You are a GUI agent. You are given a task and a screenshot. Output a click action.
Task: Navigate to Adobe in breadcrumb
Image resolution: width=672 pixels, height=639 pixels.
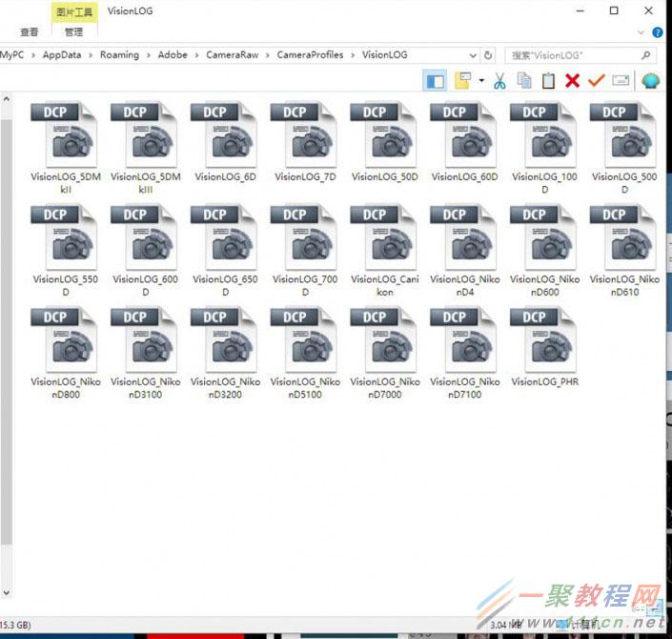173,55
